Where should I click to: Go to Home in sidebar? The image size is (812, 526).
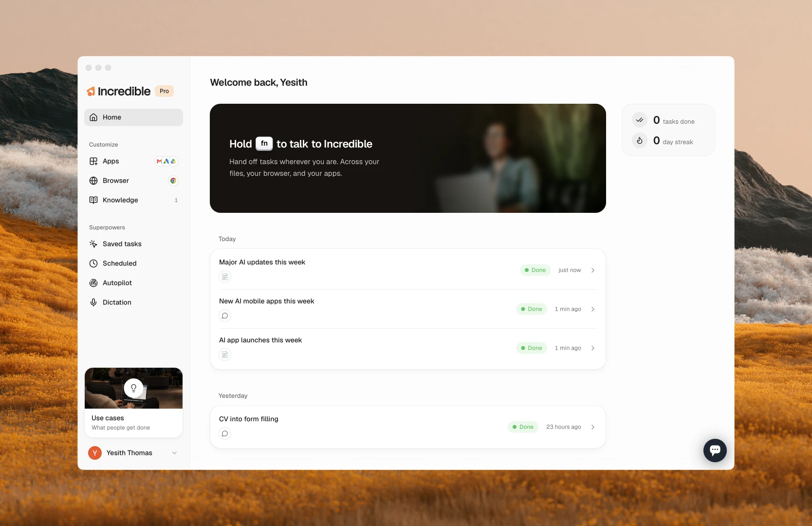pos(133,117)
